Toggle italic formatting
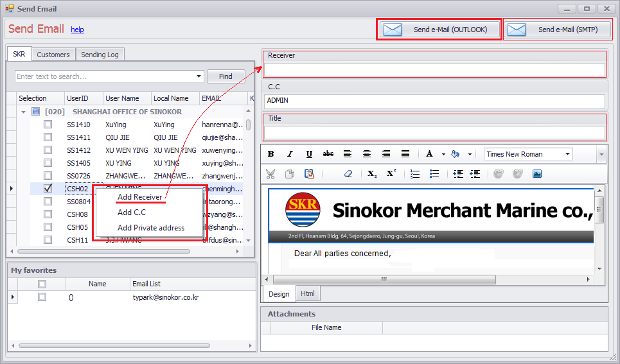 click(290, 154)
